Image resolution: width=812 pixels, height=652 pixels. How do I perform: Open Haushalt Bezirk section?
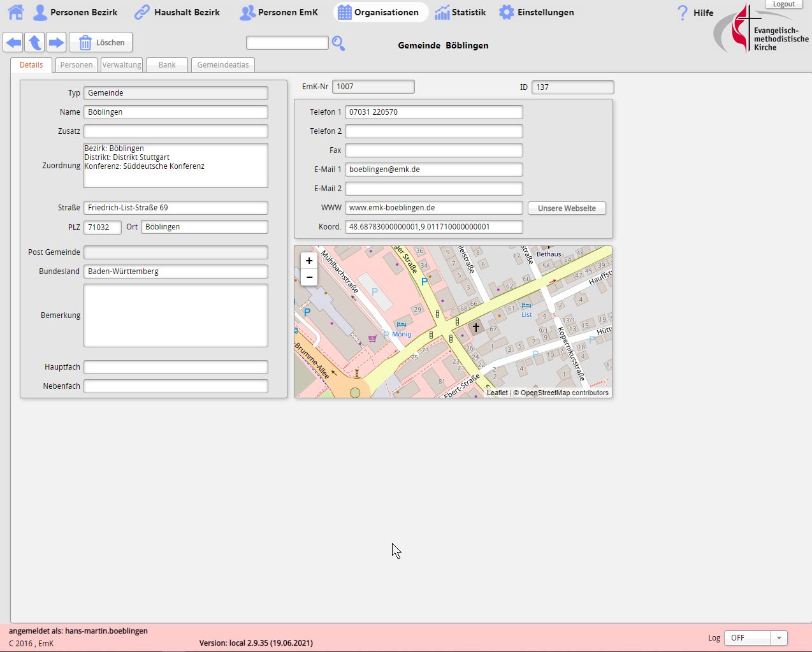click(177, 12)
